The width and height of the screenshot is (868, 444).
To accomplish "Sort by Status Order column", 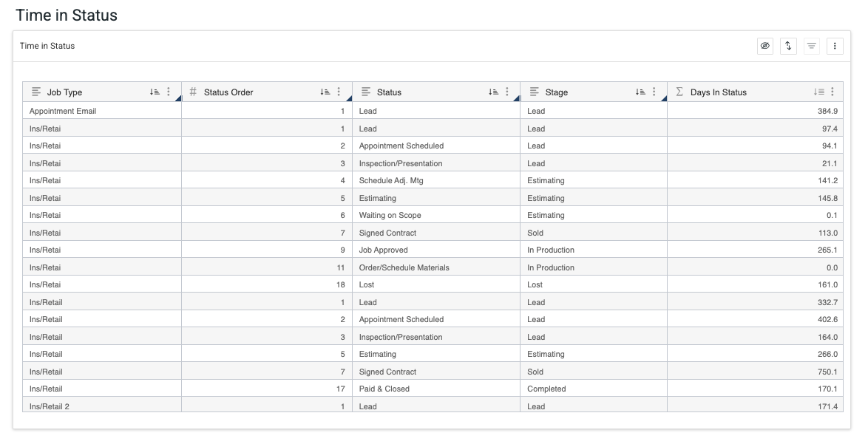I will coord(325,92).
